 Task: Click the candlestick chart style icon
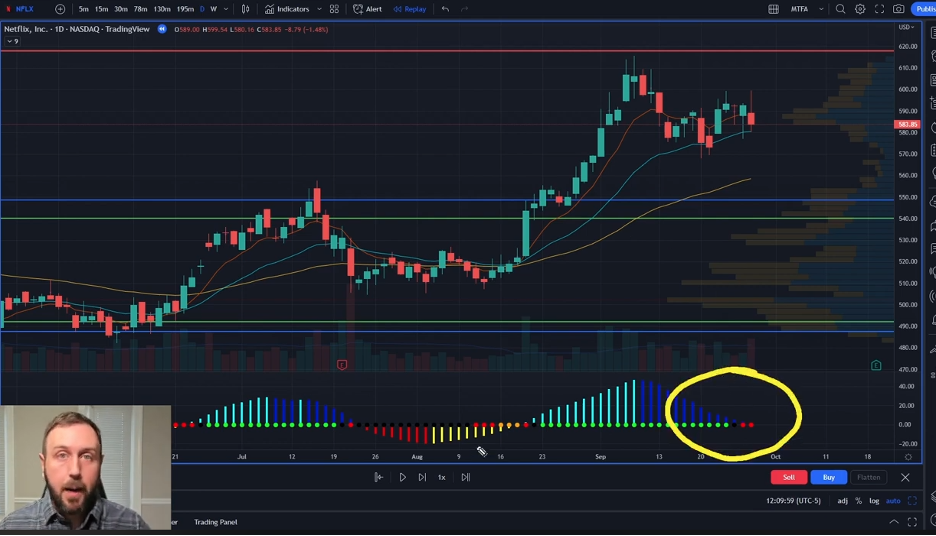coord(246,9)
